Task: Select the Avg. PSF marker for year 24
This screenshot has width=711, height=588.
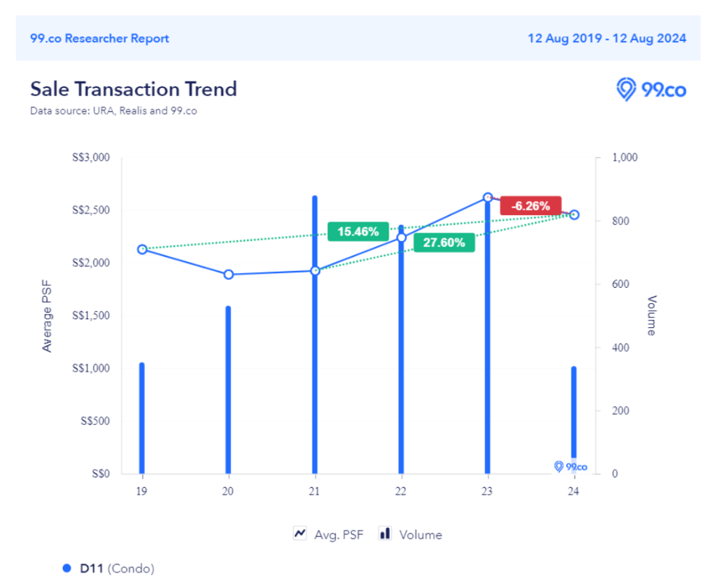Action: [x=574, y=215]
